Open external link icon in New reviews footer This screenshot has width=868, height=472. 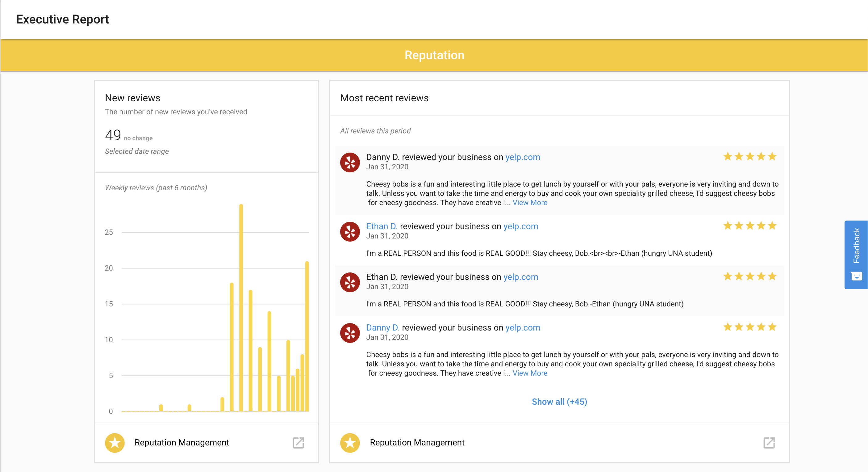pyautogui.click(x=298, y=443)
